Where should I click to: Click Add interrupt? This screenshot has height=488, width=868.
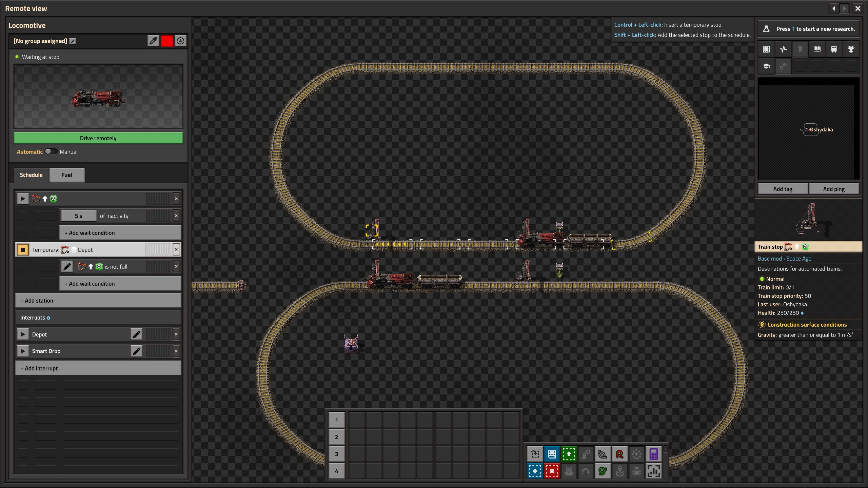[98, 368]
